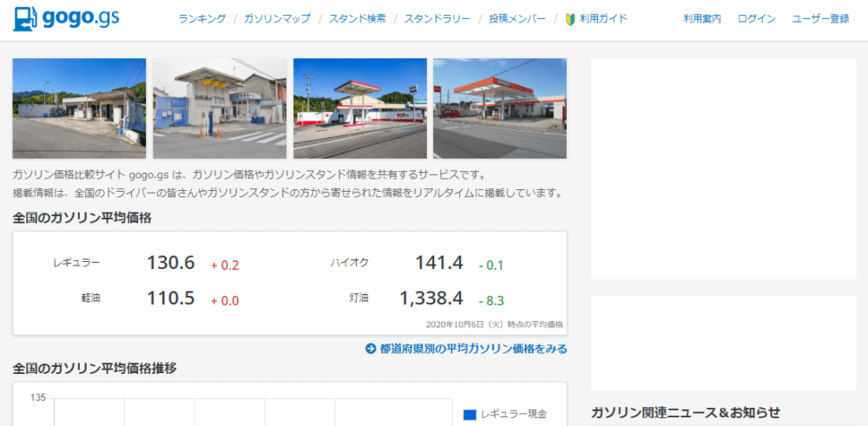Click the beginner mark icon beside 利用ガイド

pyautogui.click(x=570, y=19)
